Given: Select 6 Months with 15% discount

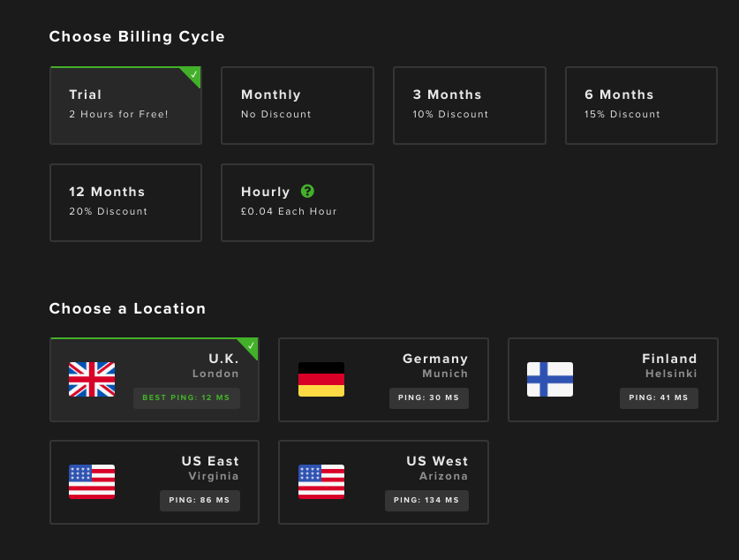Looking at the screenshot, I should [x=642, y=106].
